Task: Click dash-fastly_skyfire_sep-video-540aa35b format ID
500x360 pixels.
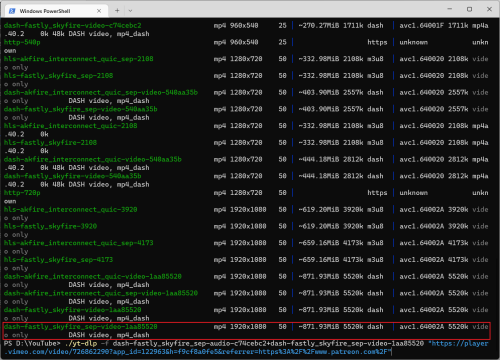Action: point(81,109)
